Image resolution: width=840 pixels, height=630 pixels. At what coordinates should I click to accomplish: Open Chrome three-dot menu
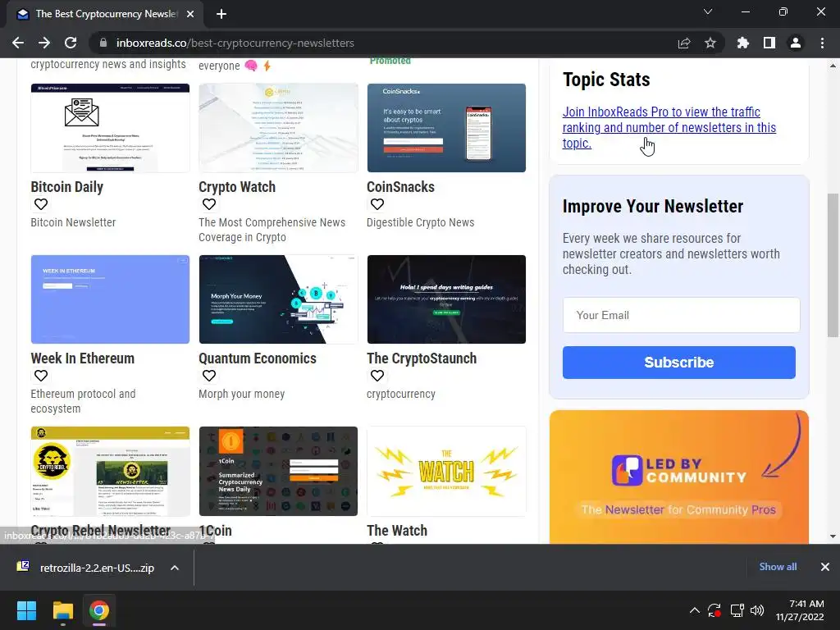pos(822,43)
